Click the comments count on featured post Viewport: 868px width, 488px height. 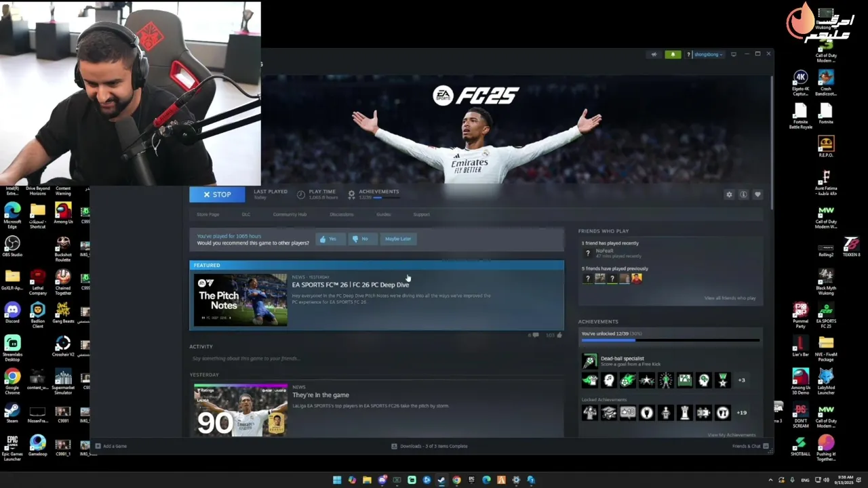click(533, 335)
